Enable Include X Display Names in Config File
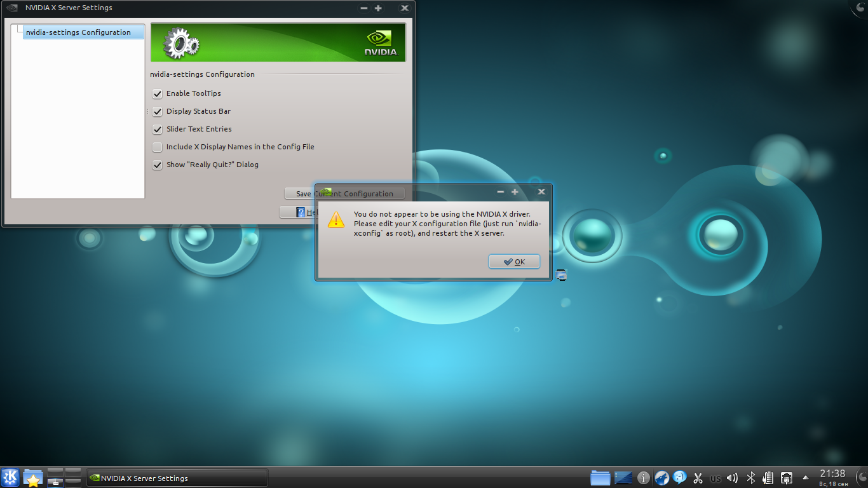Screen dimensions: 868x488 point(158,147)
